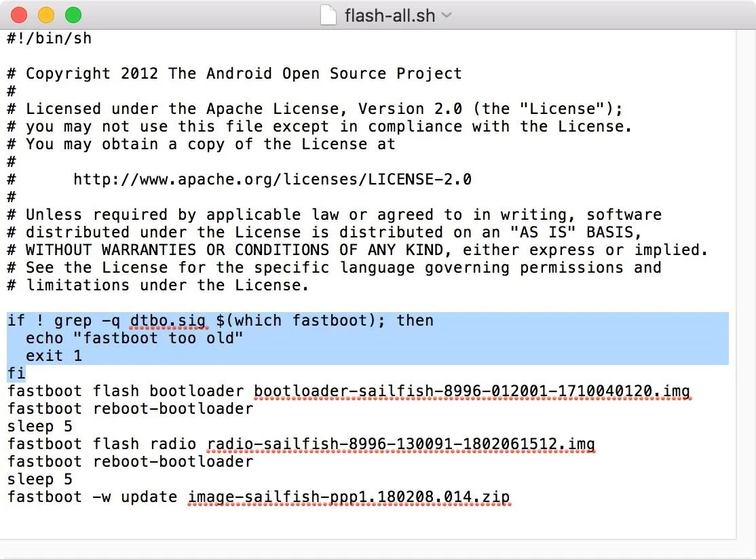Screen dimensions: 756x559
Task: Click the 'Unless required by applicable law' line
Action: pos(334,214)
